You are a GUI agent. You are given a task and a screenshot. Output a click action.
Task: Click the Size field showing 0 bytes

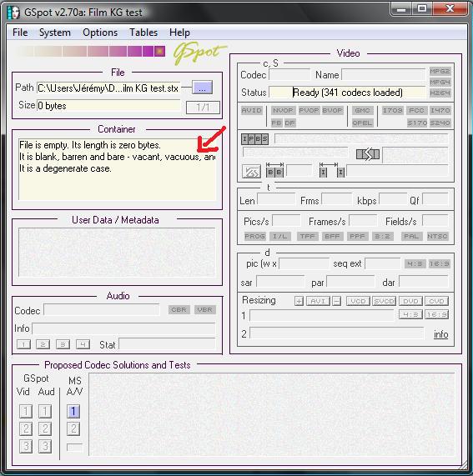tap(108, 106)
